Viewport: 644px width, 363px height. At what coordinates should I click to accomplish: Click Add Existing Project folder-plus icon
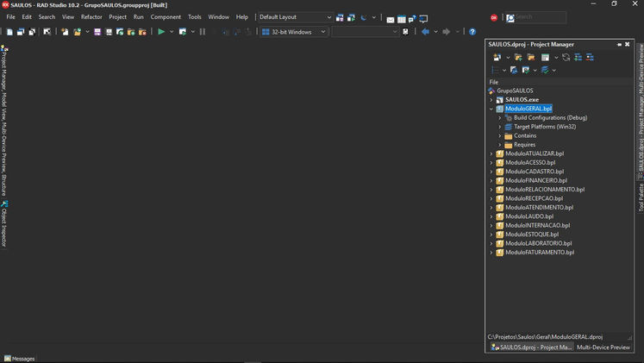point(518,58)
